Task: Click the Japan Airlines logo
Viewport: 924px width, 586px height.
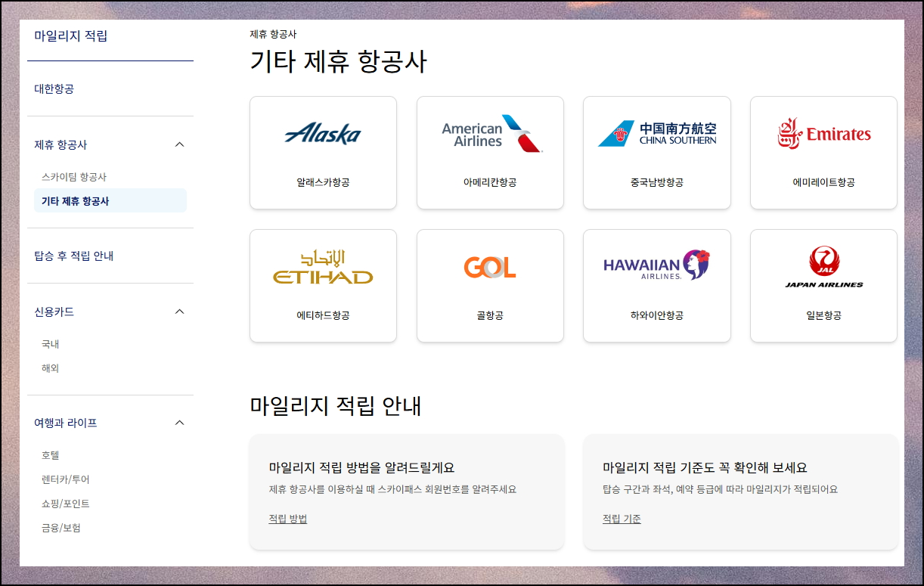Action: click(x=824, y=267)
